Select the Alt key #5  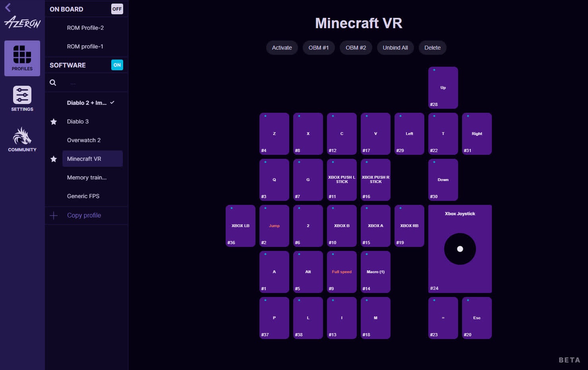coord(308,272)
